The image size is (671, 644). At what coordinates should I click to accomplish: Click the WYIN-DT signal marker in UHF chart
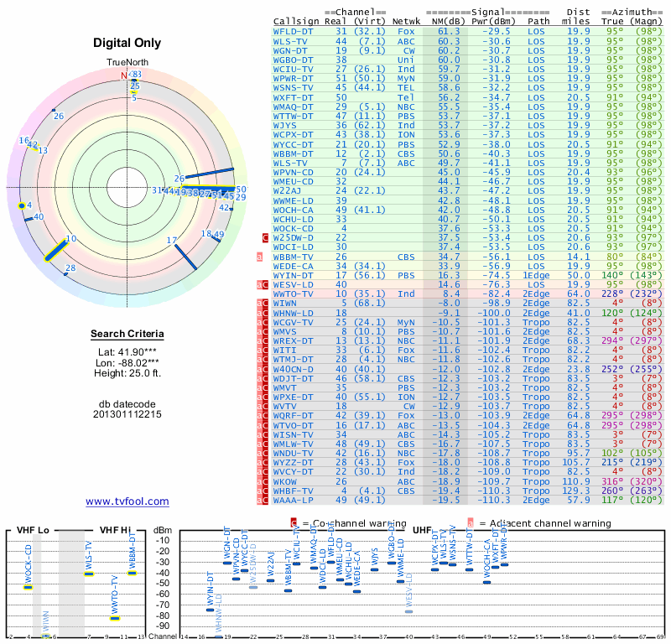210,610
